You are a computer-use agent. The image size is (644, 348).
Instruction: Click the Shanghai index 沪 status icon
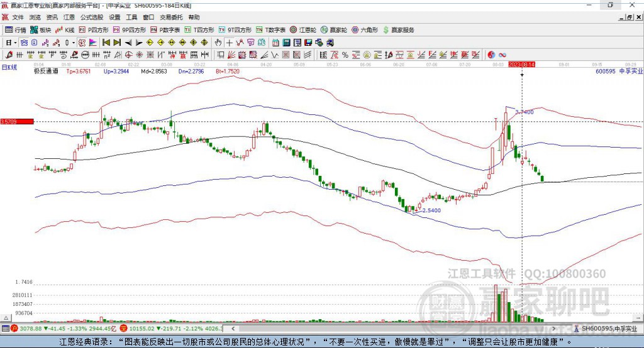click(14, 329)
